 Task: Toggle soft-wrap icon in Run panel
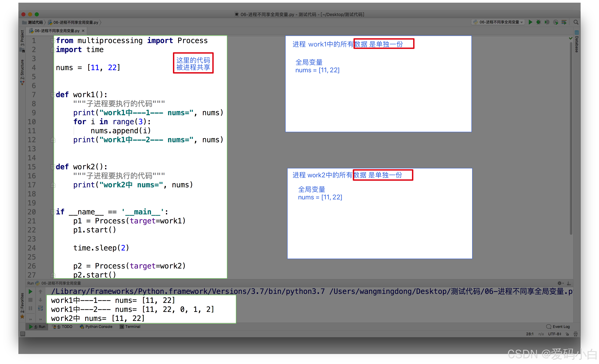pos(40,308)
